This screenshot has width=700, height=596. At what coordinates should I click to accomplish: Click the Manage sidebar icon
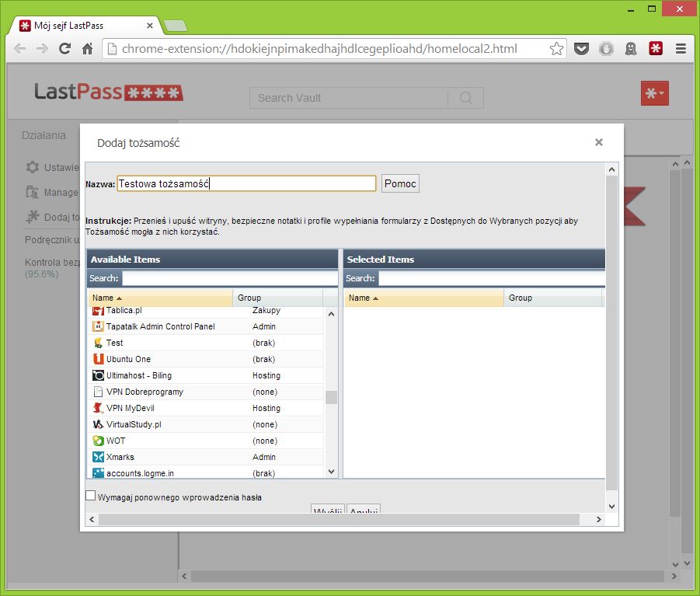click(32, 192)
